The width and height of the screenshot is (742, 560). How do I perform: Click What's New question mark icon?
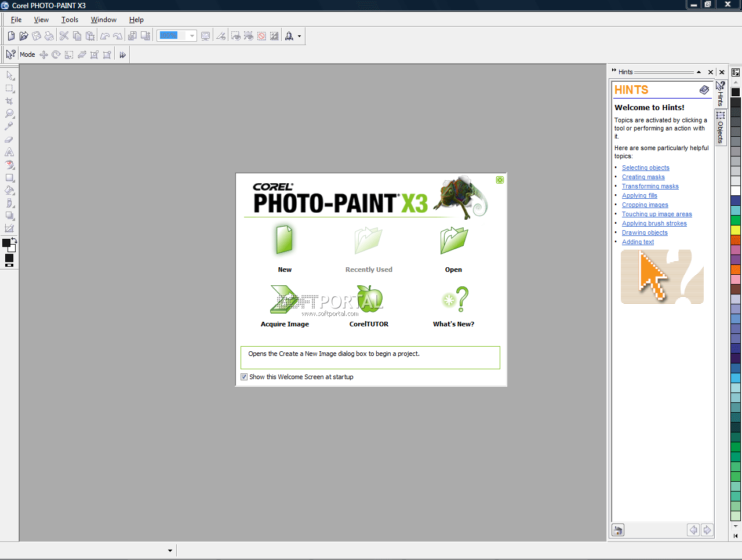pyautogui.click(x=455, y=299)
